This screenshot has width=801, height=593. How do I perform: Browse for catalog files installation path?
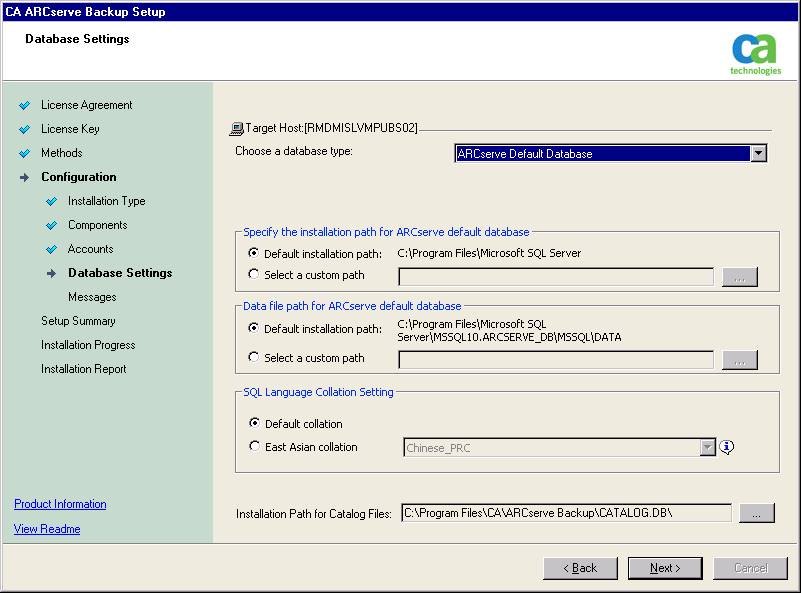[756, 513]
